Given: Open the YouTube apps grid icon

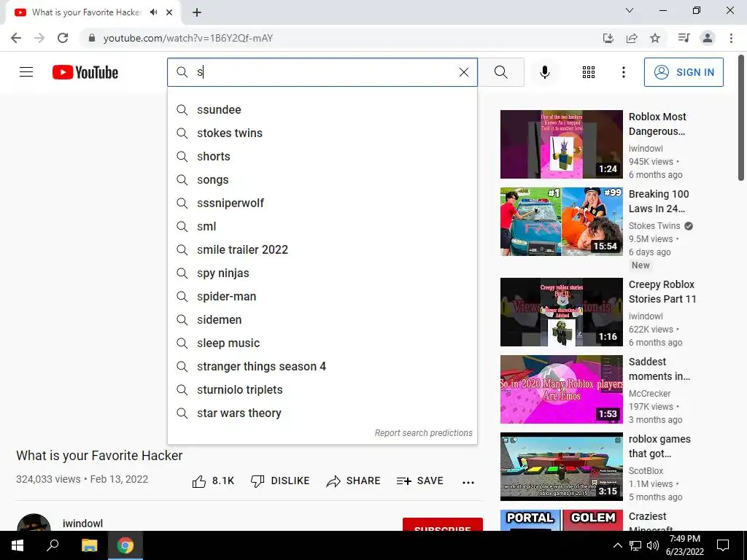Looking at the screenshot, I should pos(589,72).
